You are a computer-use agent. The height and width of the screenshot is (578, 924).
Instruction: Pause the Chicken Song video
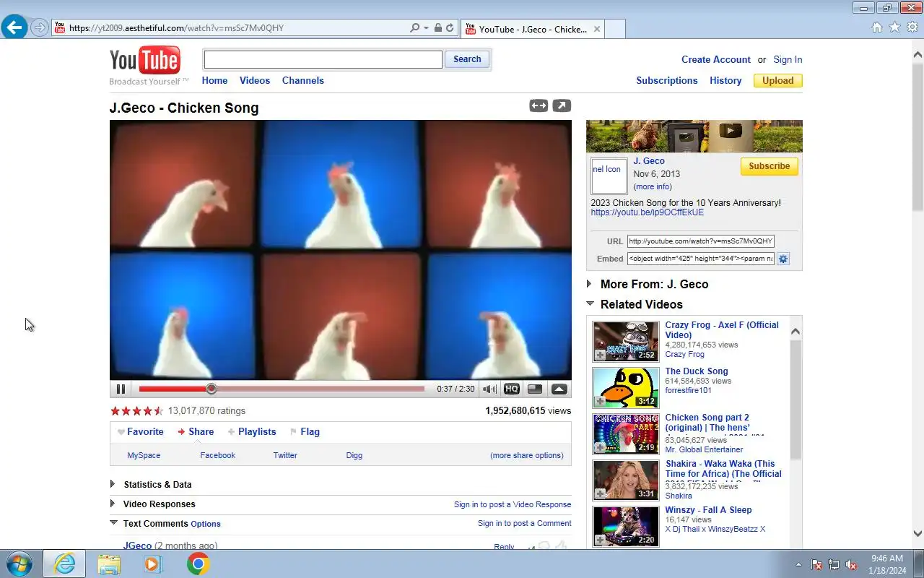[121, 389]
